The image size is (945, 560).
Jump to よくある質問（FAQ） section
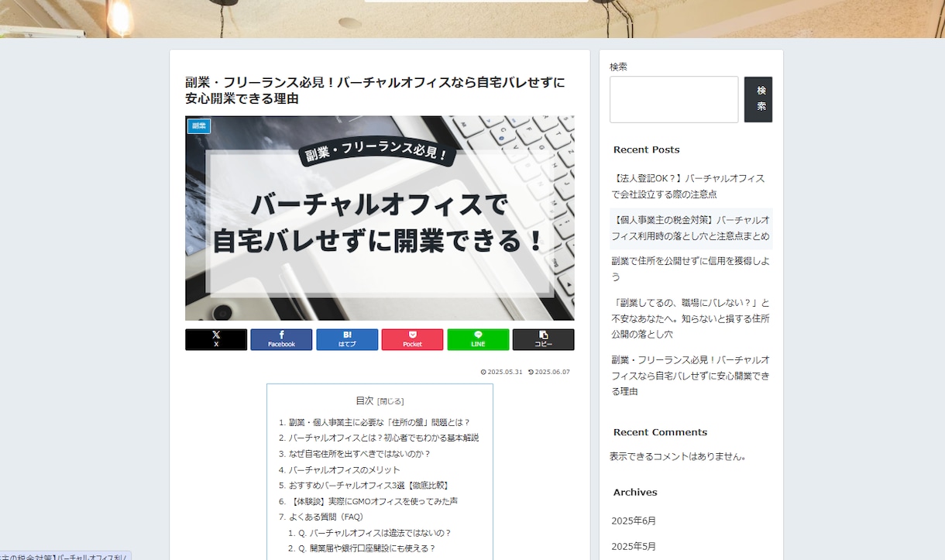326,517
